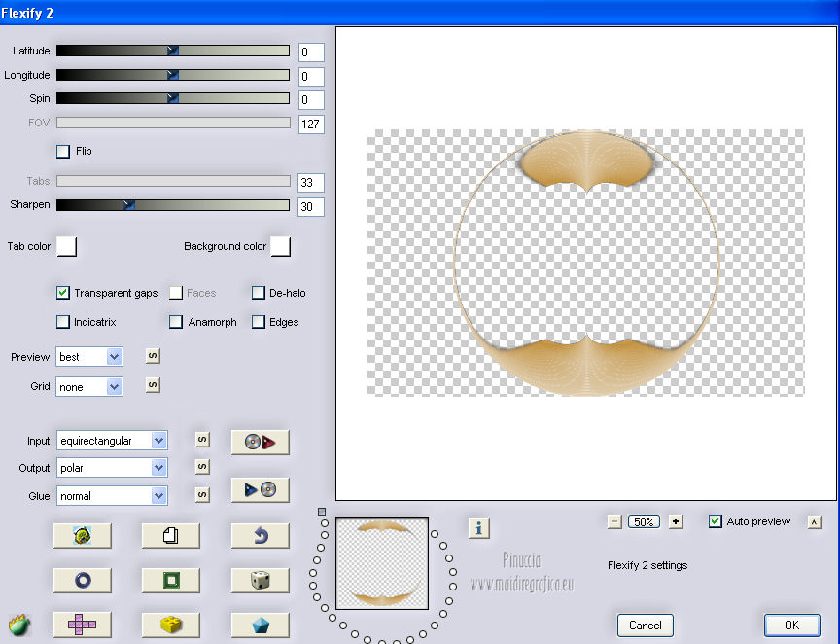The height and width of the screenshot is (644, 840).
Task: Click the Longitude slider handle
Action: pos(172,75)
